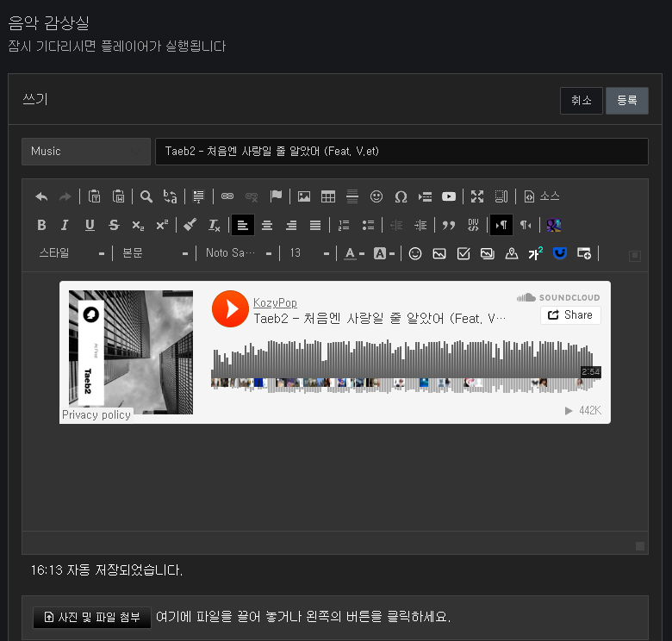Toggle superscript formatting
The height and width of the screenshot is (641, 672).
pyautogui.click(x=162, y=225)
